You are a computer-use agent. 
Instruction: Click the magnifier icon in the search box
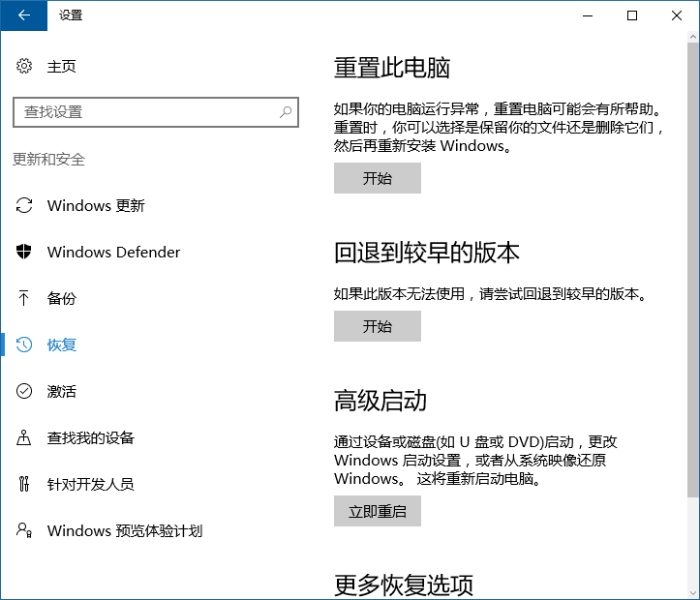(x=286, y=112)
